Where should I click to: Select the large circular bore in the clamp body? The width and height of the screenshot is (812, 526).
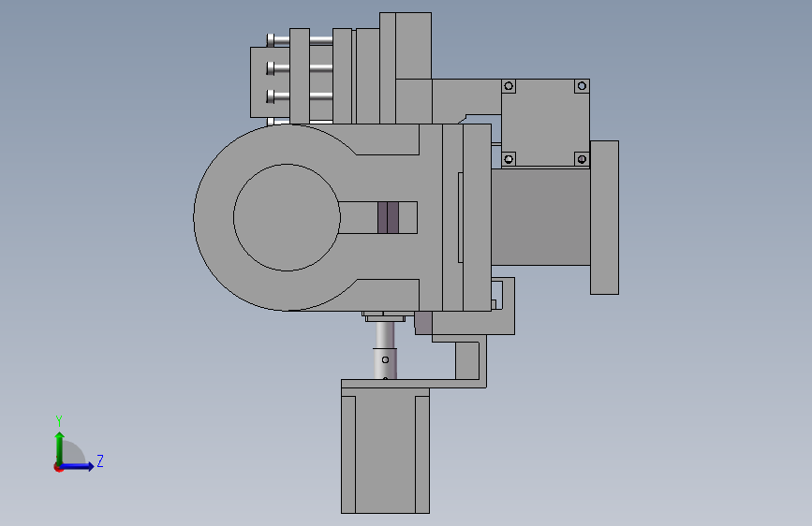pyautogui.click(x=287, y=217)
